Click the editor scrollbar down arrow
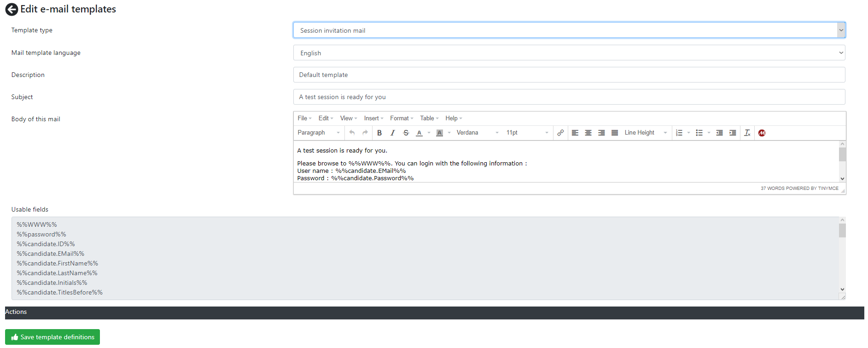 tap(842, 179)
